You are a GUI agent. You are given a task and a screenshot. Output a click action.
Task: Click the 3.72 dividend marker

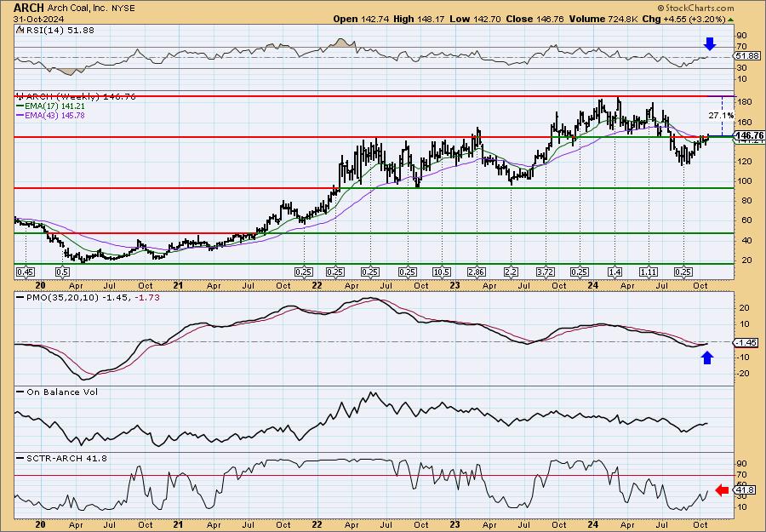pos(546,272)
